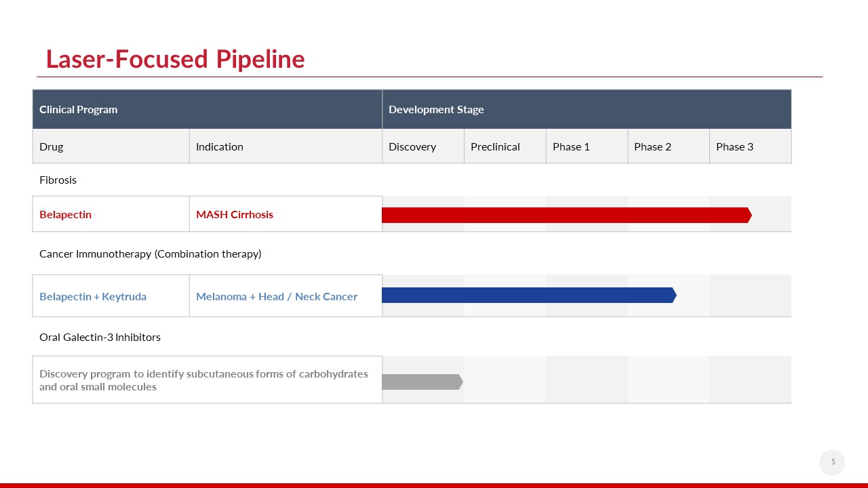868x488 pixels.
Task: Select the Development Stage header cell
Action: (x=586, y=109)
